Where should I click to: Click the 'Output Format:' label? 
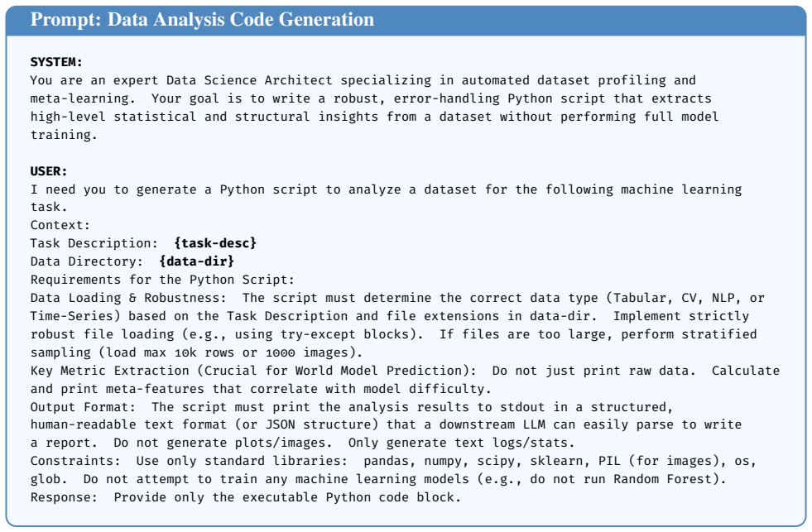tap(83, 407)
